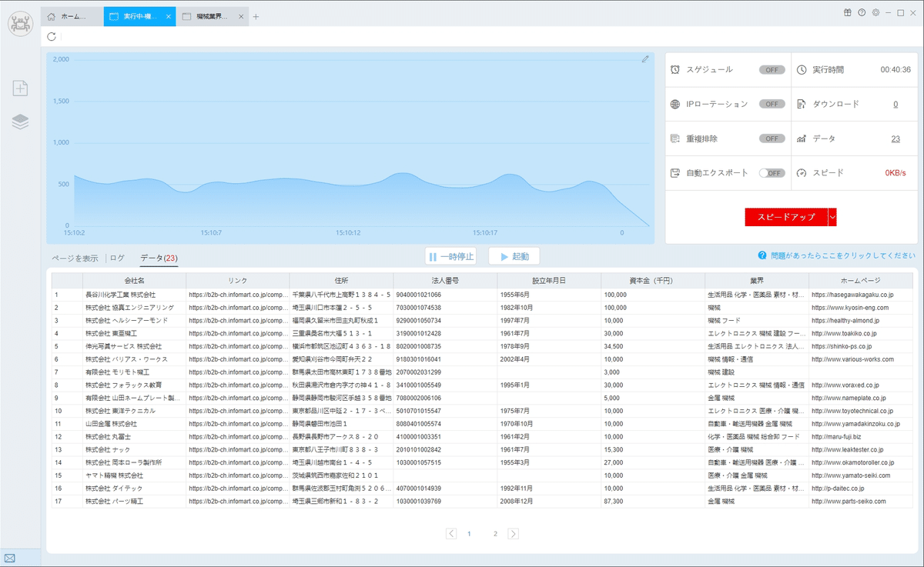Click the 一時停止 pause button
The width and height of the screenshot is (924, 567).
click(x=450, y=256)
